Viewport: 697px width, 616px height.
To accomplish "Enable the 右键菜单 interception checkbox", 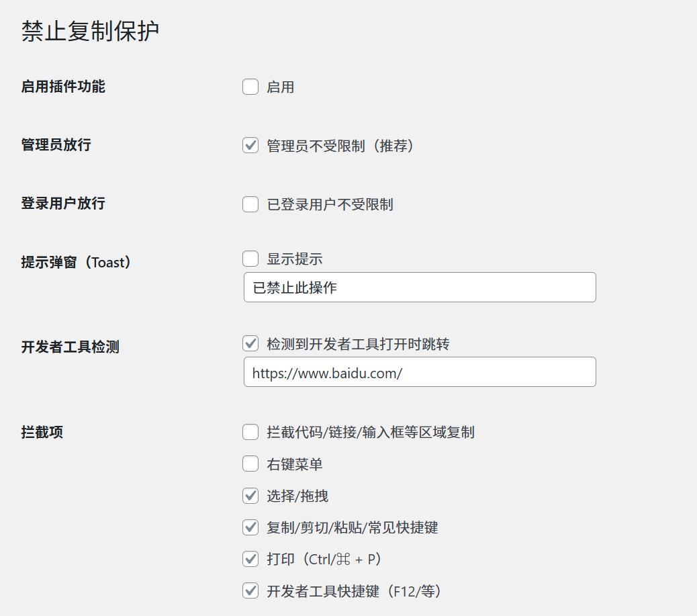I will point(250,464).
